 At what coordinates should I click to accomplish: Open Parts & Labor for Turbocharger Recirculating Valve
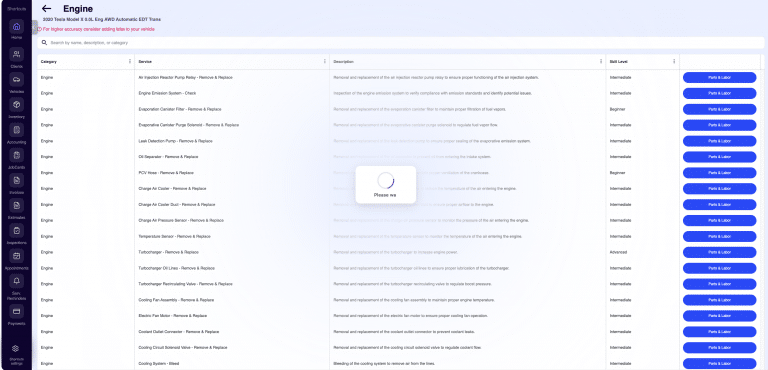point(720,284)
